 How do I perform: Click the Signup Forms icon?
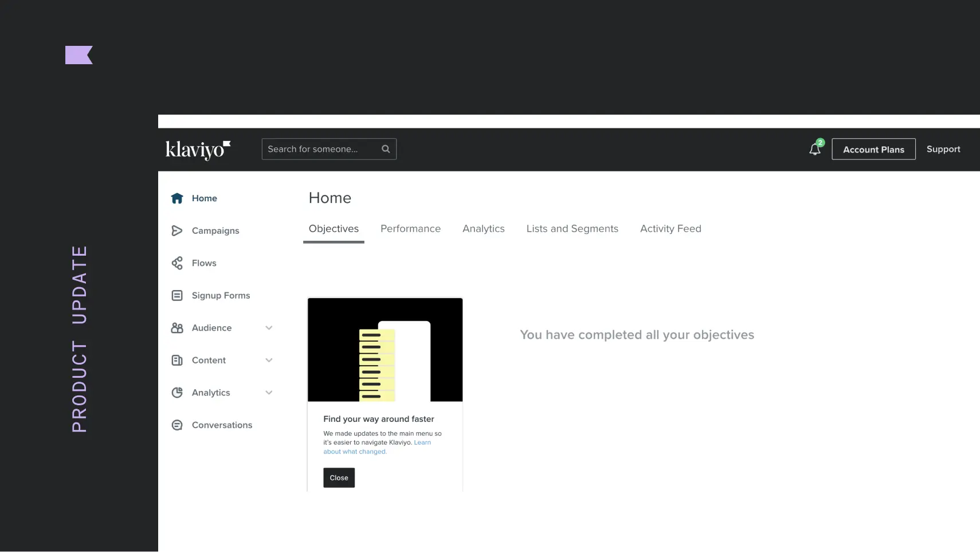tap(177, 295)
